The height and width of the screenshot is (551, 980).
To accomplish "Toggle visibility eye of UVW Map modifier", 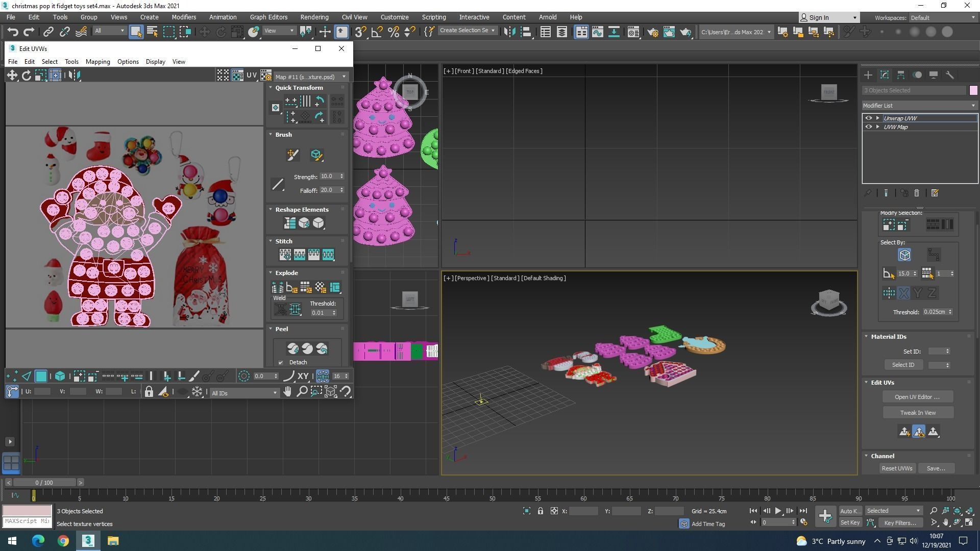I will [868, 127].
